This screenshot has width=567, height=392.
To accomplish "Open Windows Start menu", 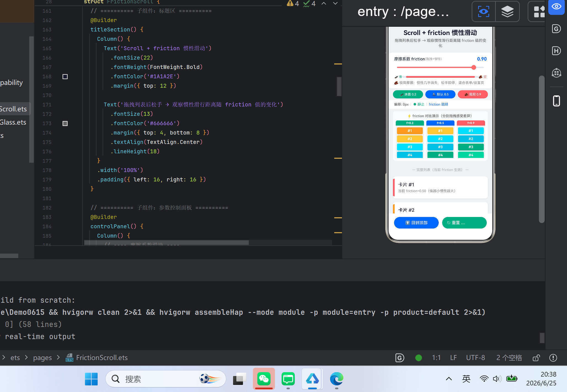I will click(91, 379).
